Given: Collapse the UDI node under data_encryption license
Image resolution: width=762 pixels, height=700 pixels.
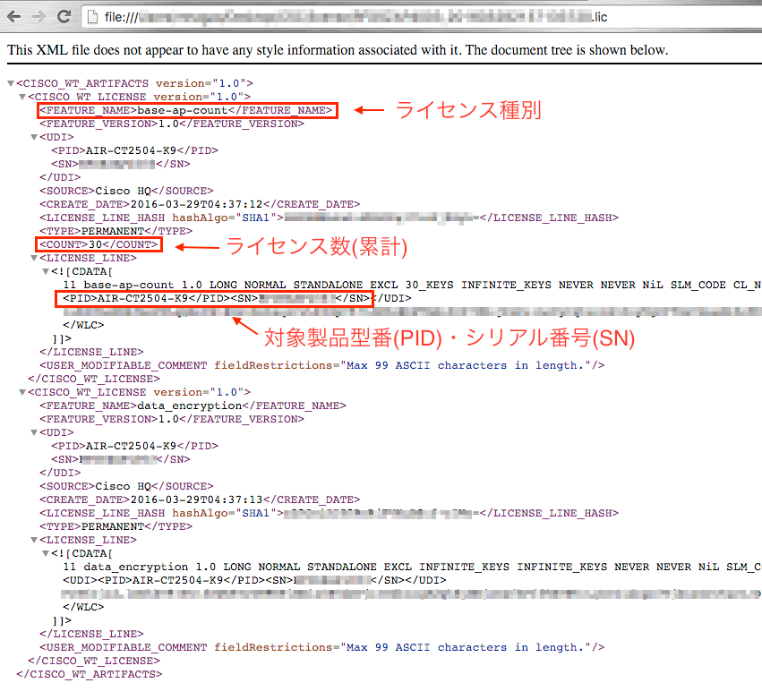Looking at the screenshot, I should pos(34,432).
